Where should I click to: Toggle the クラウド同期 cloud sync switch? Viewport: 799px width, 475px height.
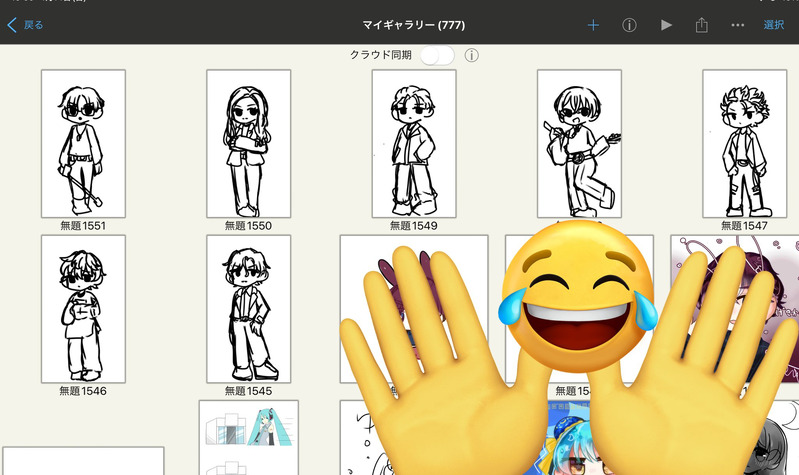click(437, 56)
